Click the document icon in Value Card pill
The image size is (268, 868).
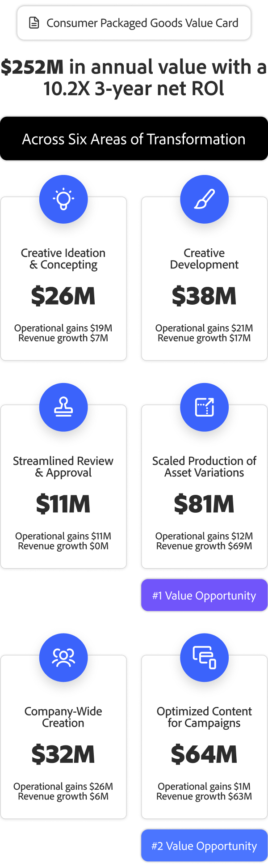(x=34, y=23)
